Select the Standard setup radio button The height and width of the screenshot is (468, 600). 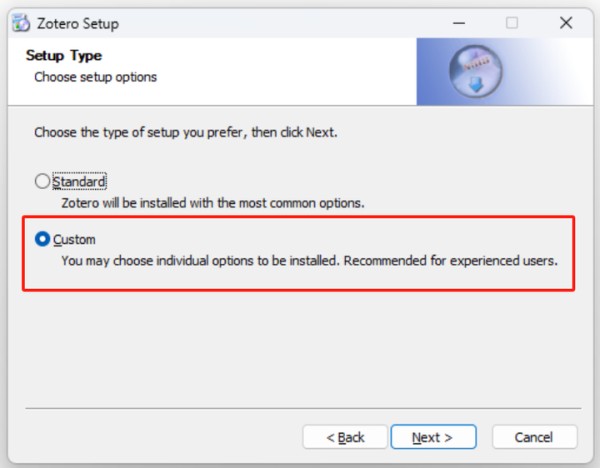point(42,181)
